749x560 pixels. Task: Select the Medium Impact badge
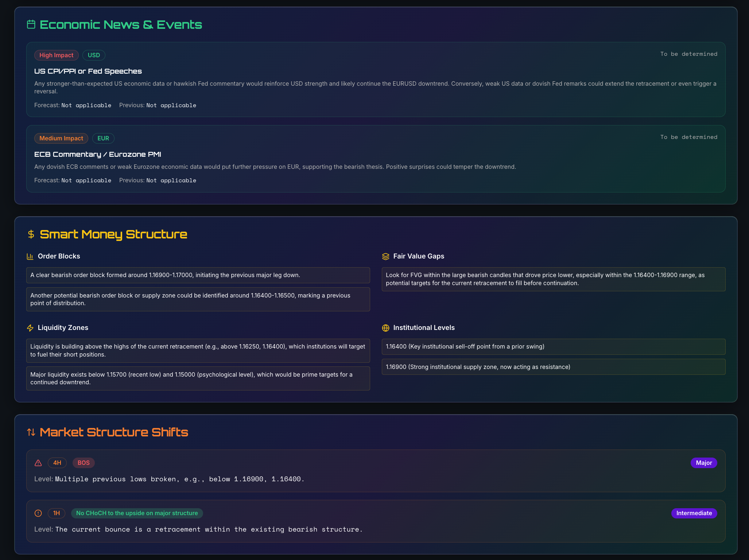(x=61, y=138)
